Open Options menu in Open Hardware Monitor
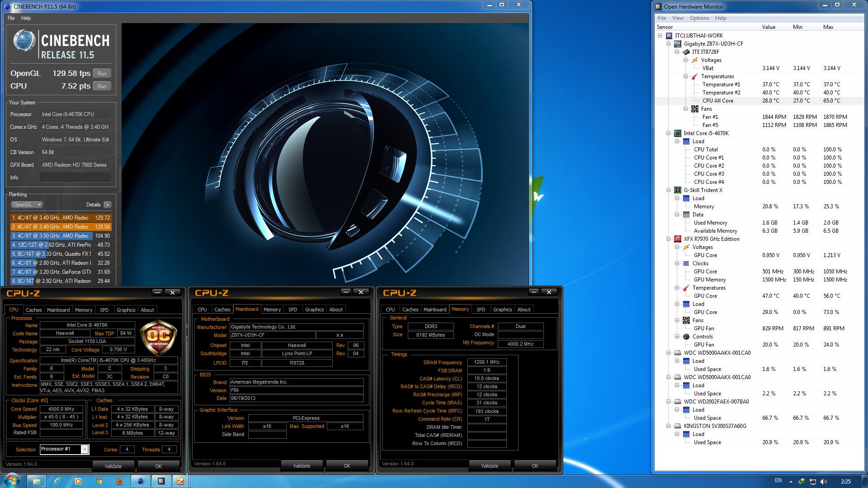The height and width of the screenshot is (488, 868). (699, 18)
